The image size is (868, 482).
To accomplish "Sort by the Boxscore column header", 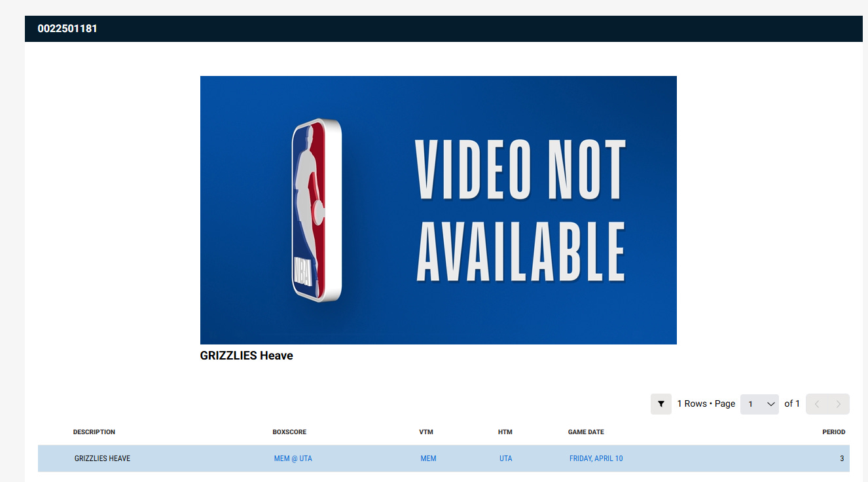I will tap(289, 432).
